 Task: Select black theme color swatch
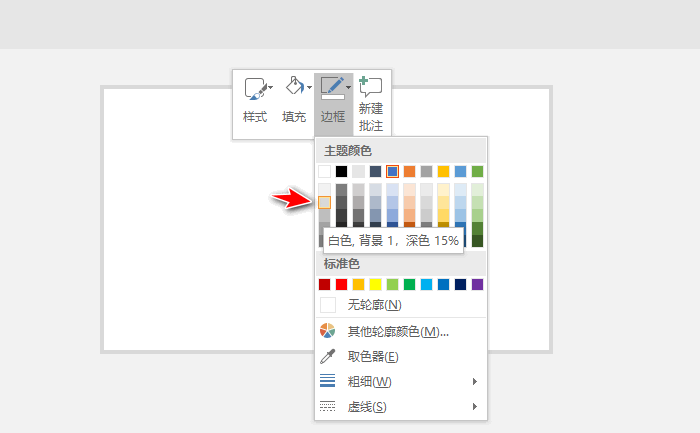pos(342,171)
